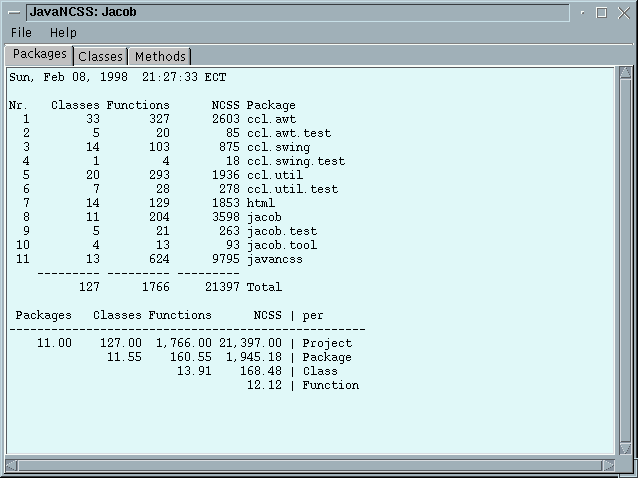Screen dimensions: 638x478
Task: Click the horizontal scrollbar right arrow
Action: pos(608,465)
